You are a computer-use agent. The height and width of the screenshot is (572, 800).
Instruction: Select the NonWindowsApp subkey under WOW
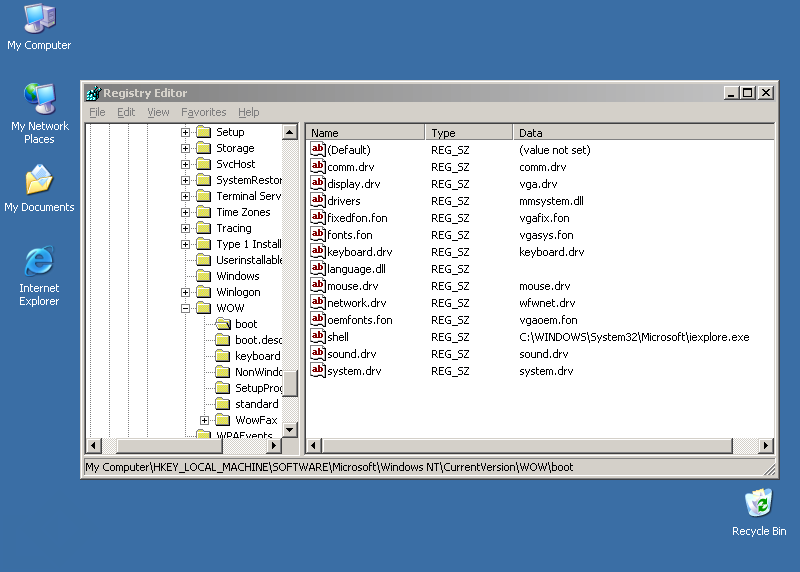[x=258, y=372]
